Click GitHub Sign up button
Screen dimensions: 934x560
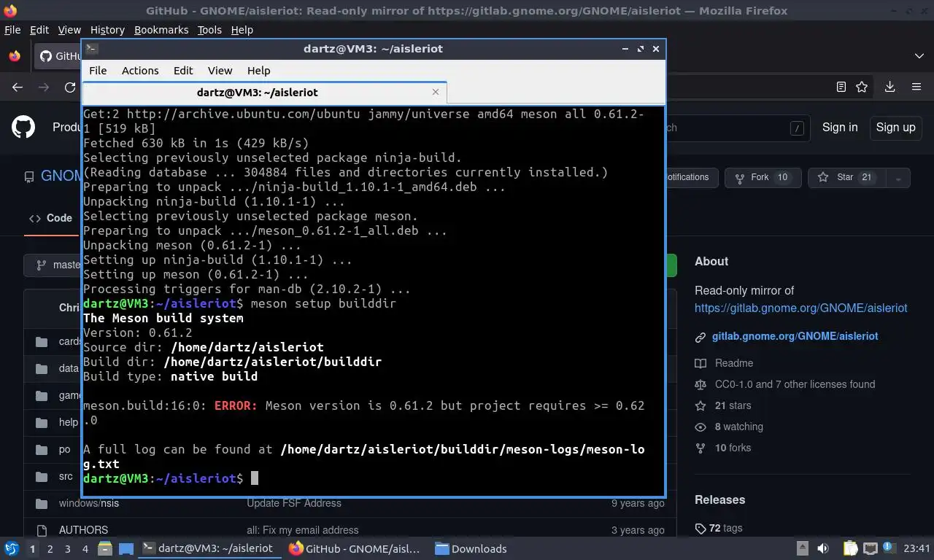tap(895, 127)
